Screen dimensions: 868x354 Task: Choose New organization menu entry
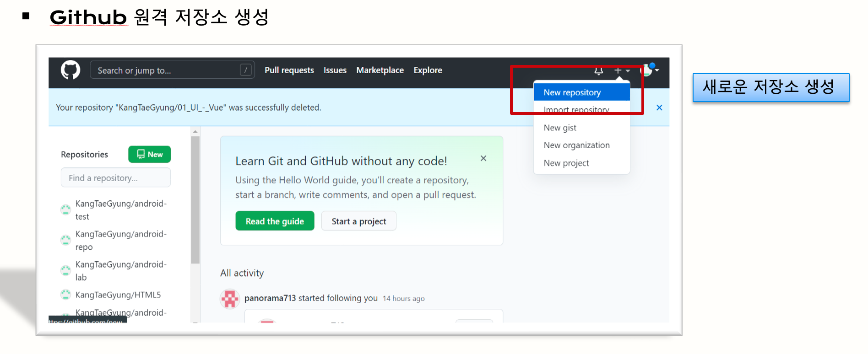(582, 145)
